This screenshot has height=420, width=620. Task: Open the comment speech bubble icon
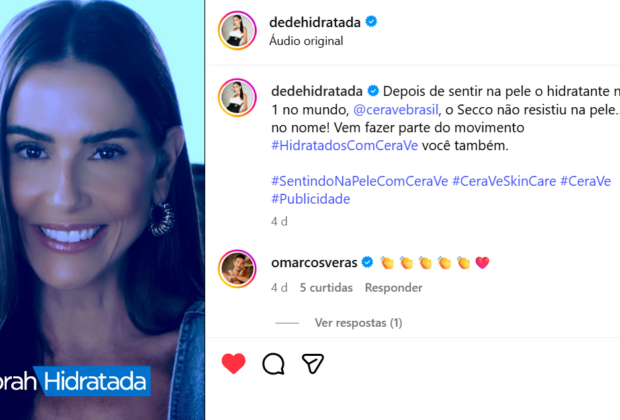pyautogui.click(x=273, y=363)
